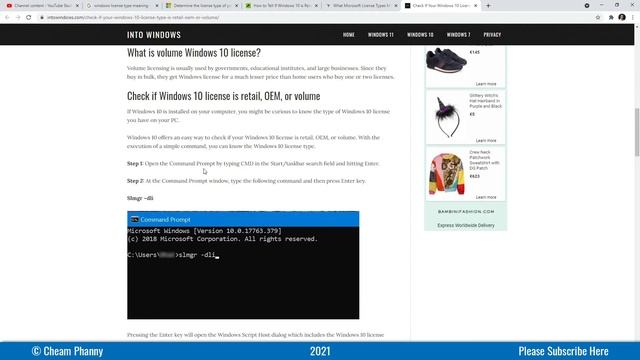This screenshot has height=360, width=640.
Task: Close the active Check if Your Windows 10 tab
Action: [x=476, y=6]
